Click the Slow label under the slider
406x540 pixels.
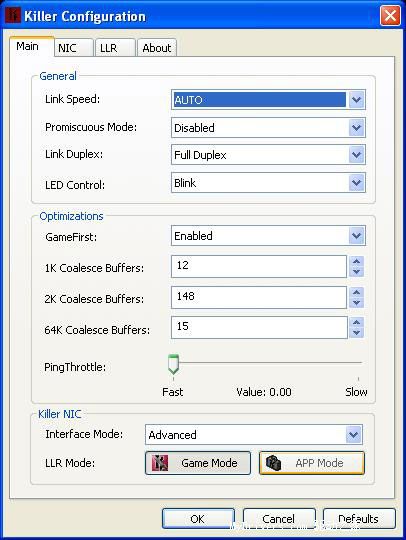[356, 392]
